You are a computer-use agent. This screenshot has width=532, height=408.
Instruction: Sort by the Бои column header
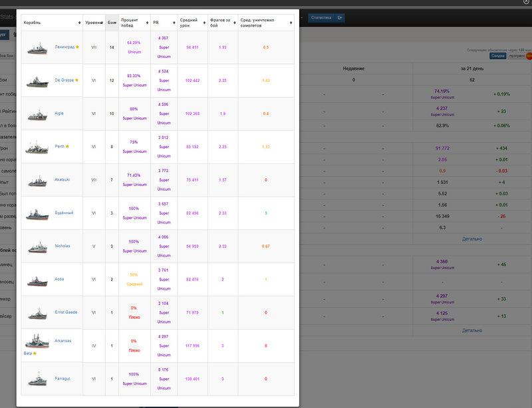pos(112,23)
